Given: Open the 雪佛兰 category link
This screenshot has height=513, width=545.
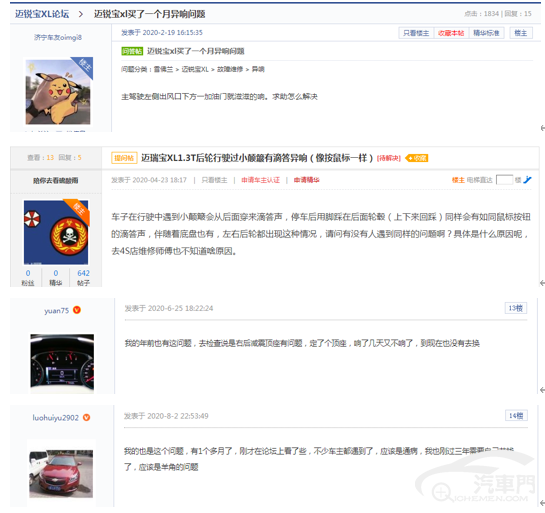Looking at the screenshot, I should 163,69.
